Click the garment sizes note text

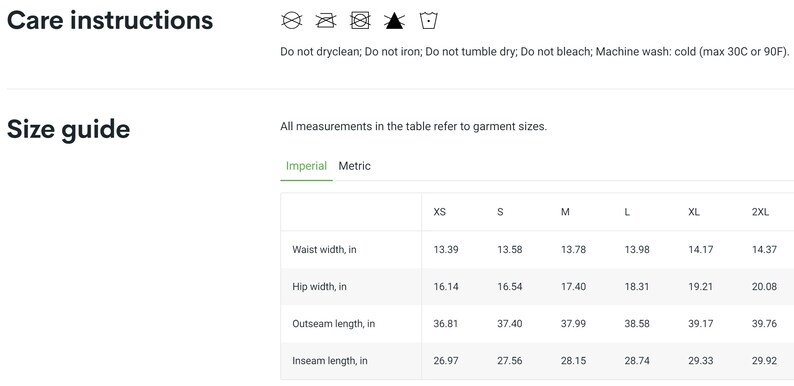(x=414, y=127)
